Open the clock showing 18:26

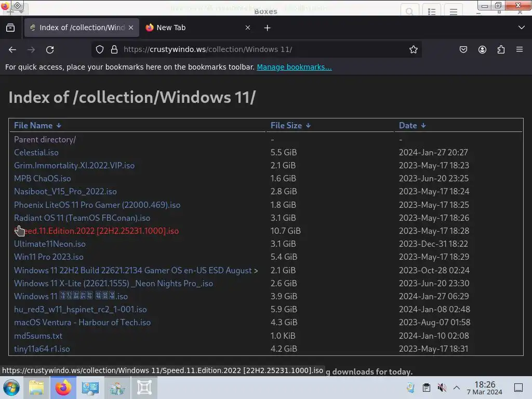tap(485, 388)
